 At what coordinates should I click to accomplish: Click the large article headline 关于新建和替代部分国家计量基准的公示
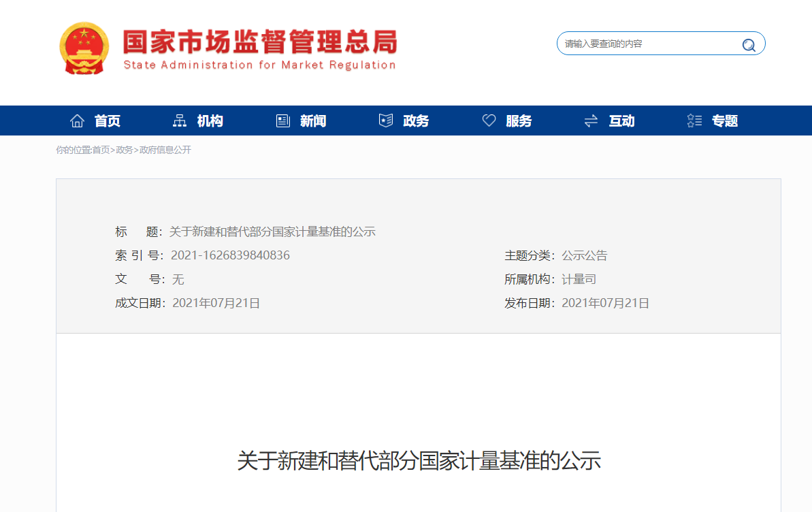(x=419, y=461)
